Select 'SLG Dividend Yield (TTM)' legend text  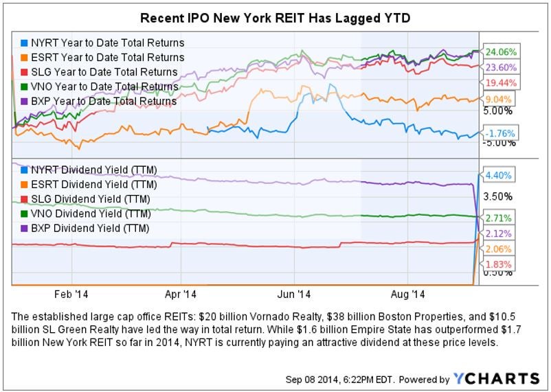pyautogui.click(x=90, y=199)
